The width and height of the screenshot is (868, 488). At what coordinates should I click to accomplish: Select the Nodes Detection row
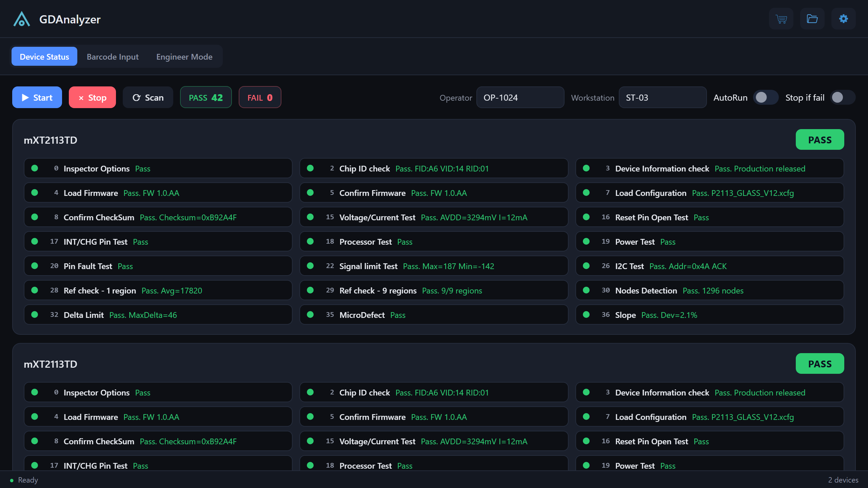(710, 290)
